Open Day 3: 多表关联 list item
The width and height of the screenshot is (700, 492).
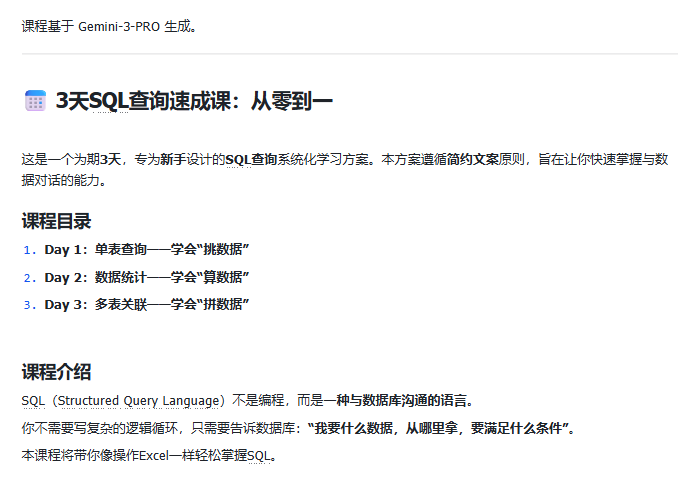tap(146, 304)
